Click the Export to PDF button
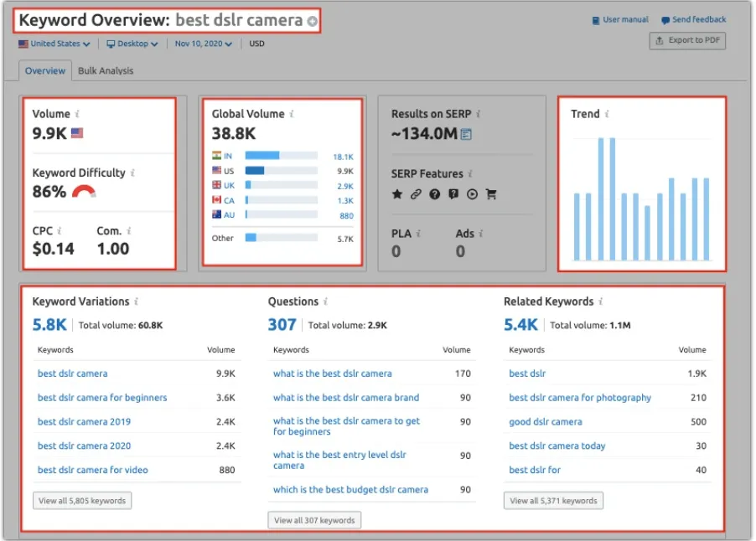Viewport: 756px width, 541px height. pyautogui.click(x=687, y=40)
